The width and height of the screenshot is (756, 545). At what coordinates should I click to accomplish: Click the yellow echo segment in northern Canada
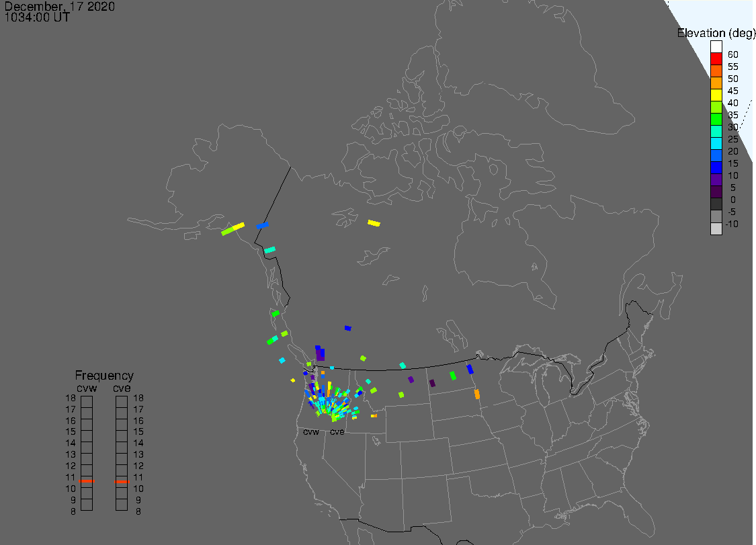pyautogui.click(x=374, y=223)
